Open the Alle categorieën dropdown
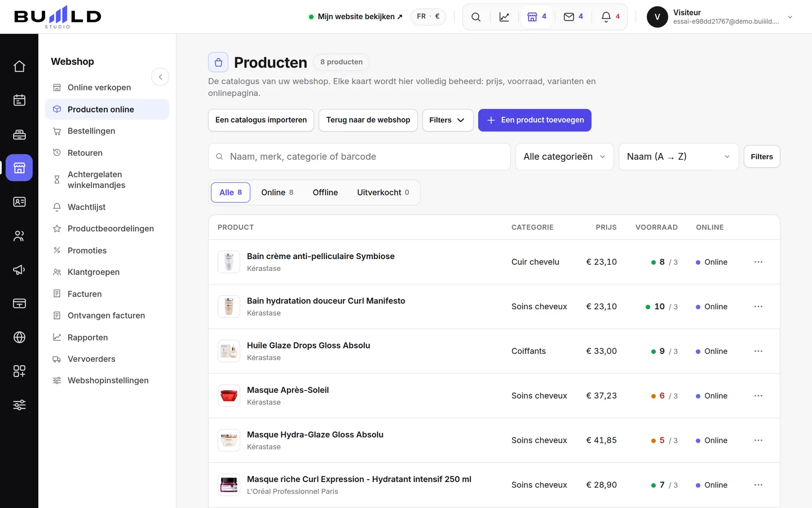The height and width of the screenshot is (508, 812). (x=565, y=156)
